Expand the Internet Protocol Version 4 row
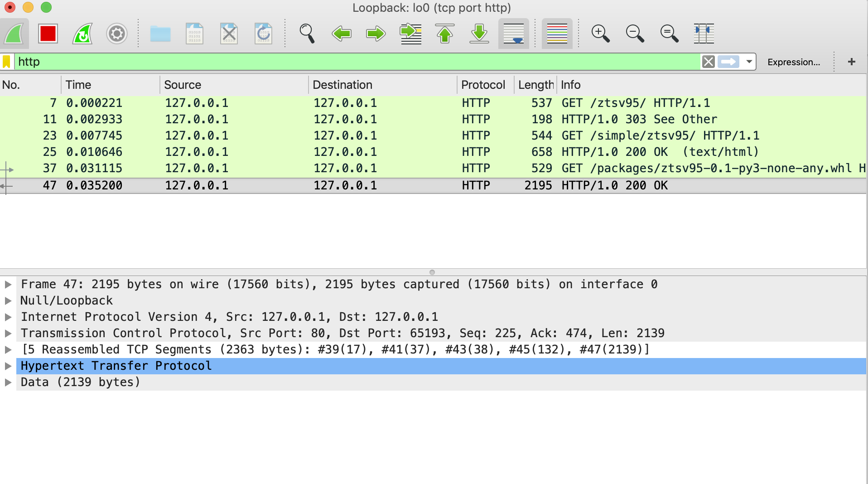This screenshot has width=868, height=484. 8,317
